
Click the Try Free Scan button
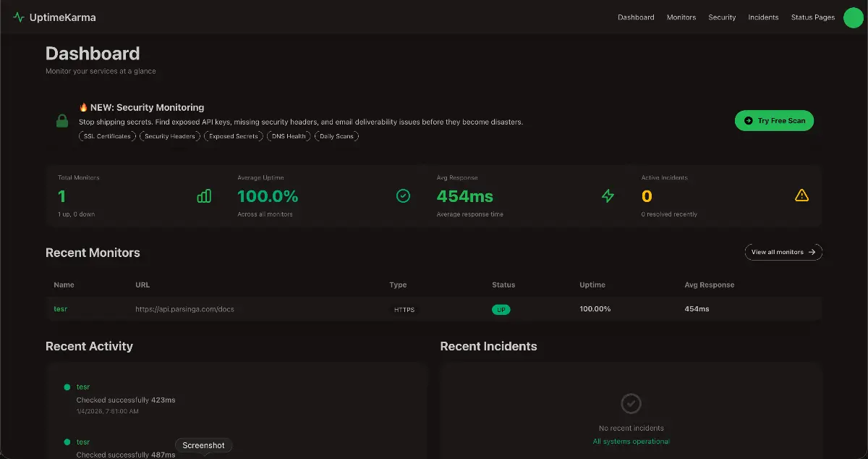(774, 120)
